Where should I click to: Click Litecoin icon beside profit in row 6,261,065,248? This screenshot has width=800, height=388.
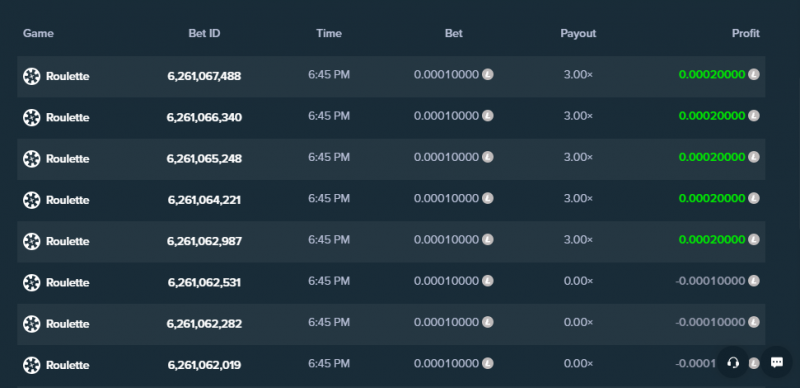point(754,157)
